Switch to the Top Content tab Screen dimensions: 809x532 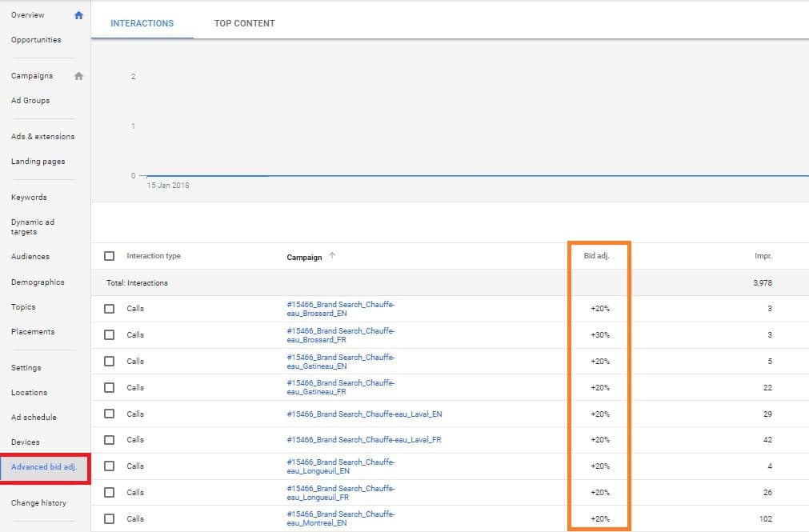pyautogui.click(x=244, y=23)
